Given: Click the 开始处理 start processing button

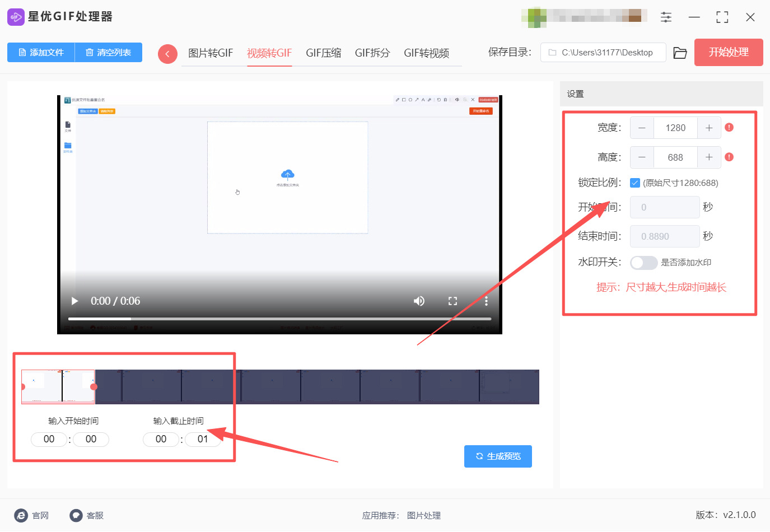Looking at the screenshot, I should (729, 52).
